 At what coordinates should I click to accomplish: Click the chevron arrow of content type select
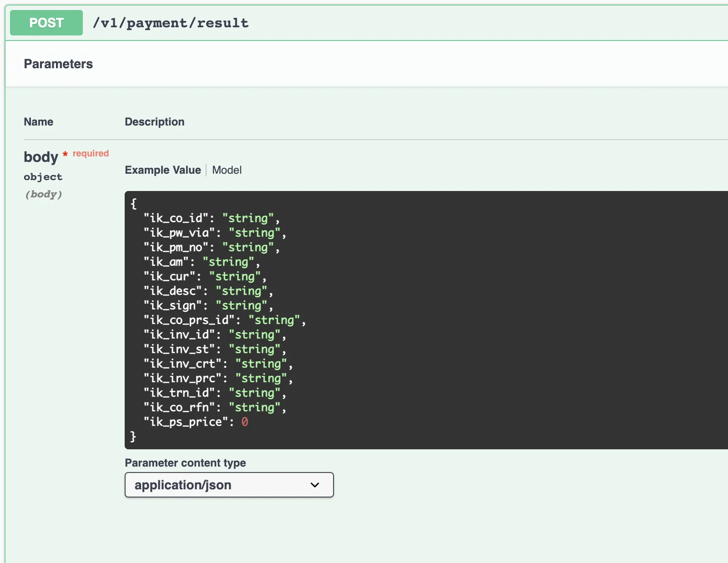[x=315, y=485]
